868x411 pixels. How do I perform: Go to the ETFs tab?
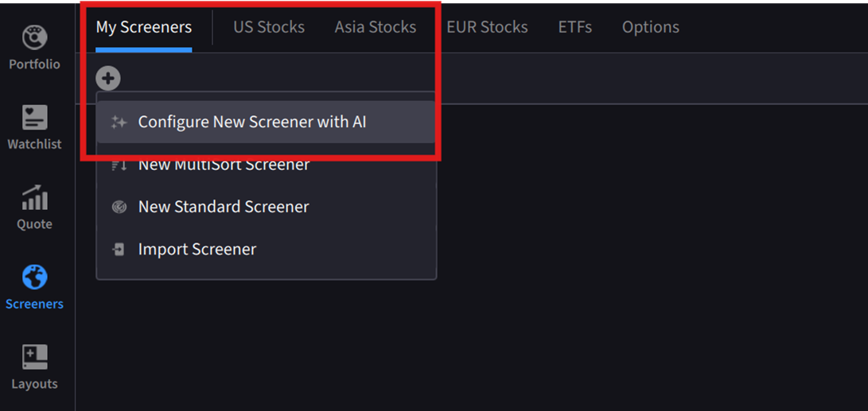pos(575,27)
